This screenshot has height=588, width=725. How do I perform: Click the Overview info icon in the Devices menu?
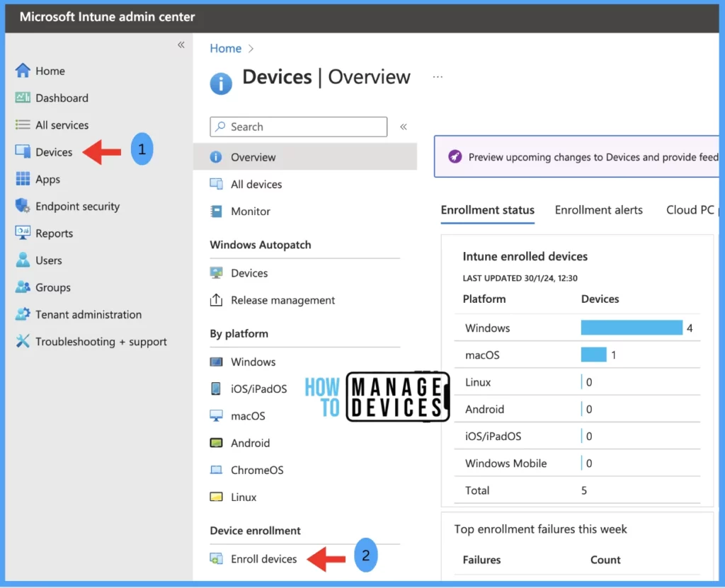click(x=216, y=157)
